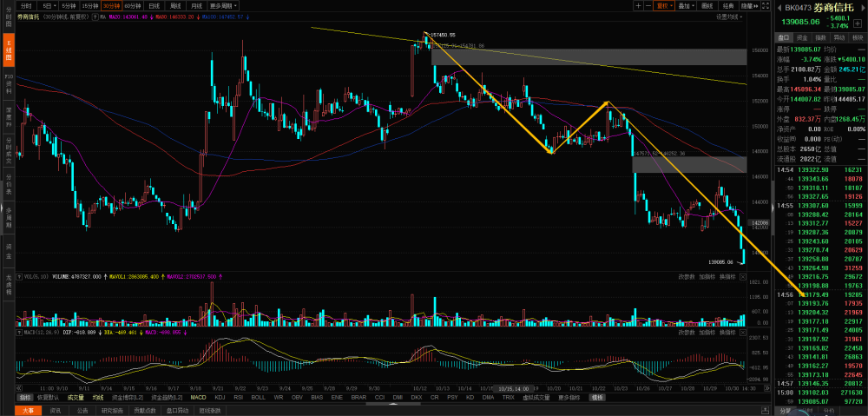
Task: Expand 更多周期 period dropdown
Action: pos(223,5)
